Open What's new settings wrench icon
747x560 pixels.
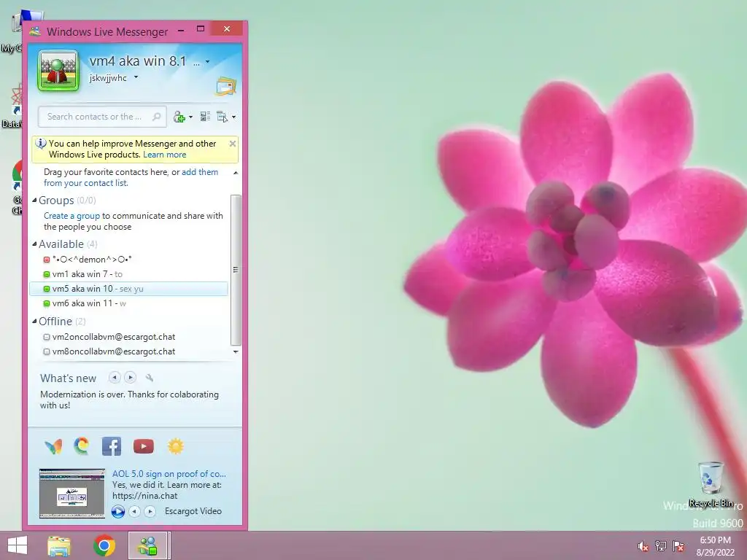(149, 378)
